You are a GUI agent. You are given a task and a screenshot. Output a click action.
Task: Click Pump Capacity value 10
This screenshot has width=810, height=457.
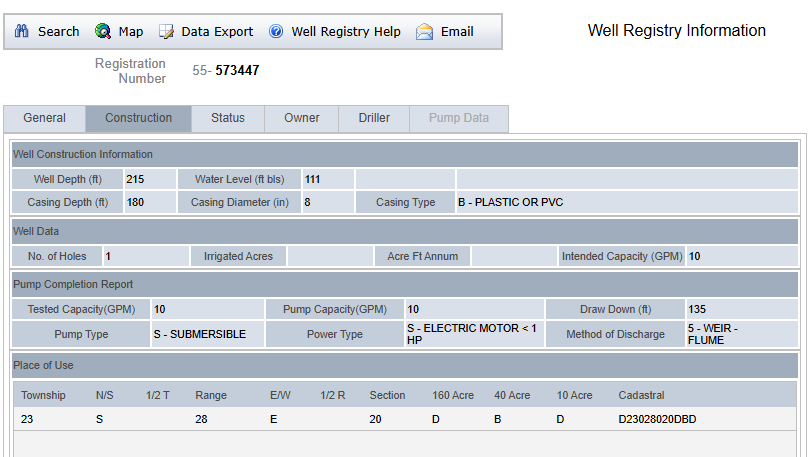pyautogui.click(x=413, y=309)
